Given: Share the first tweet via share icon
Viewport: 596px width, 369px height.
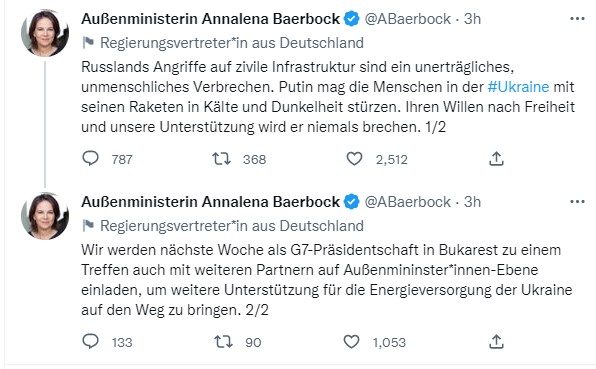Looking at the screenshot, I should pos(496,158).
